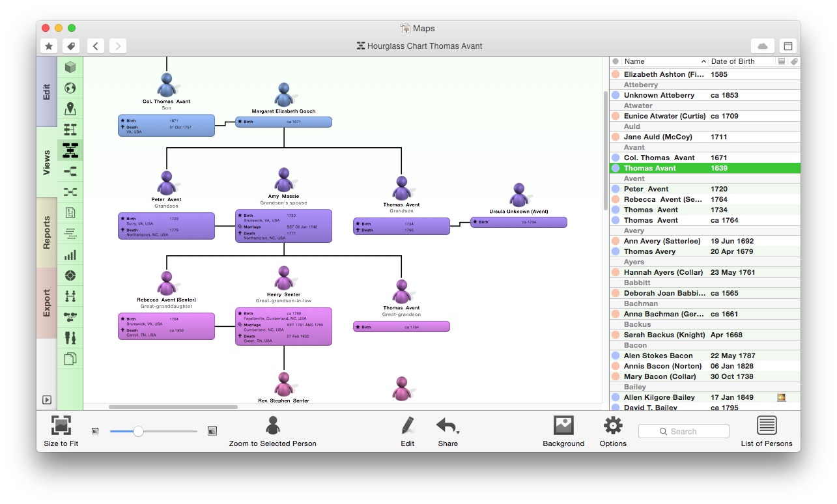The image size is (837, 504).
Task: Sort by the label tag column header
Action: pyautogui.click(x=793, y=61)
